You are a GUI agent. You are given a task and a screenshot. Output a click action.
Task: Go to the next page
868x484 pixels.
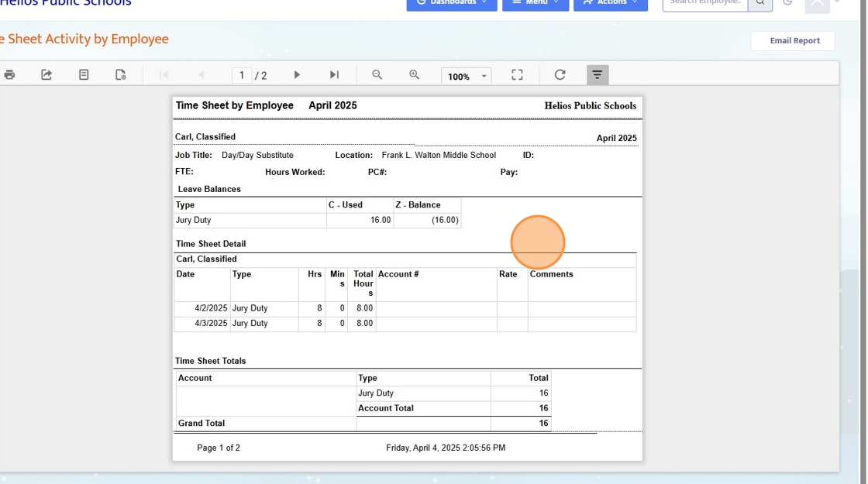coord(297,75)
